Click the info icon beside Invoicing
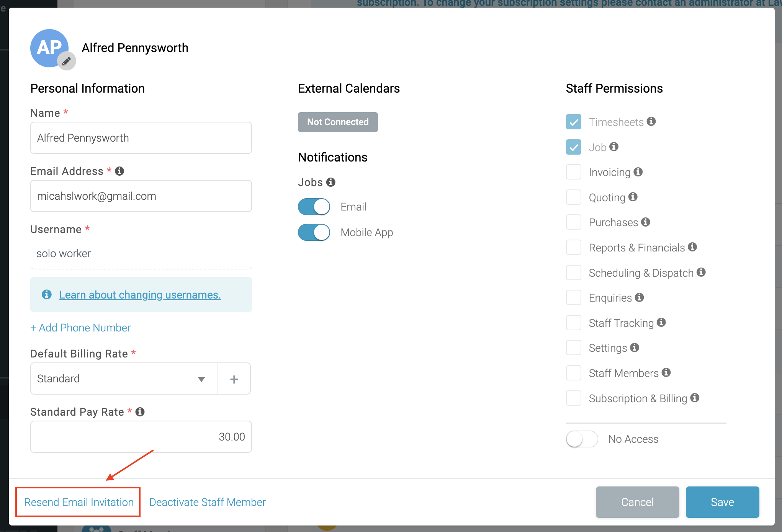This screenshot has height=532, width=782. tap(638, 172)
